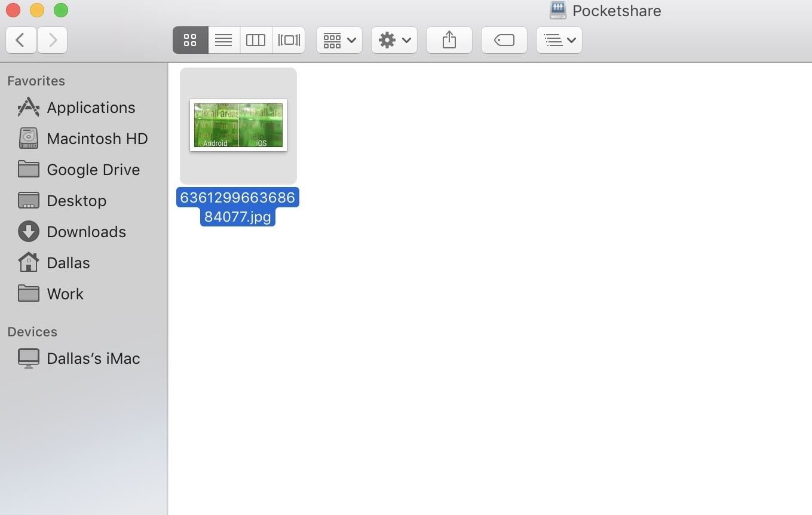Click the Work folder icon

click(x=28, y=293)
